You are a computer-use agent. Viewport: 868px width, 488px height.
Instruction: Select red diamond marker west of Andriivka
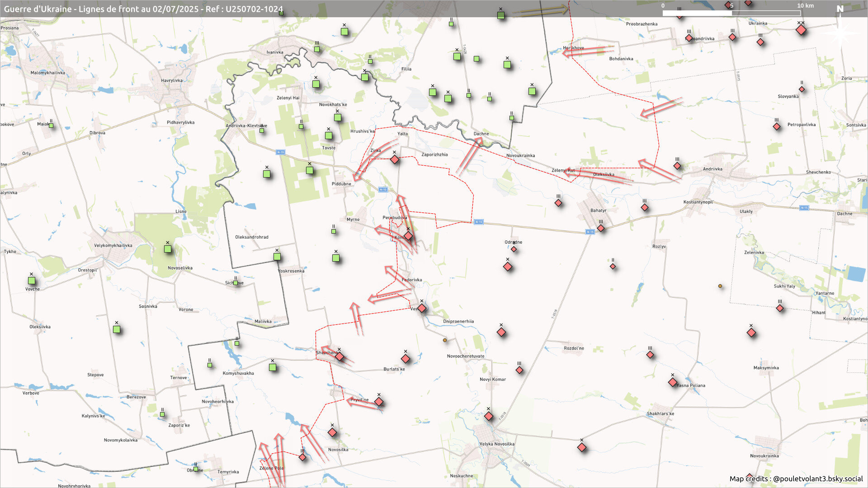click(x=677, y=166)
